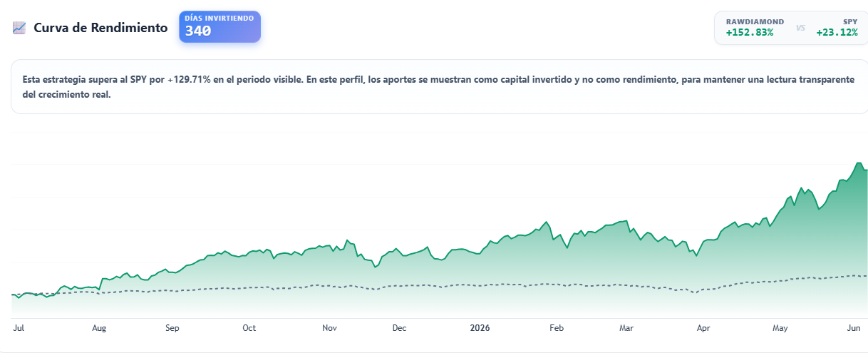
Task: Click the Jun month axis label
Action: coord(854,328)
